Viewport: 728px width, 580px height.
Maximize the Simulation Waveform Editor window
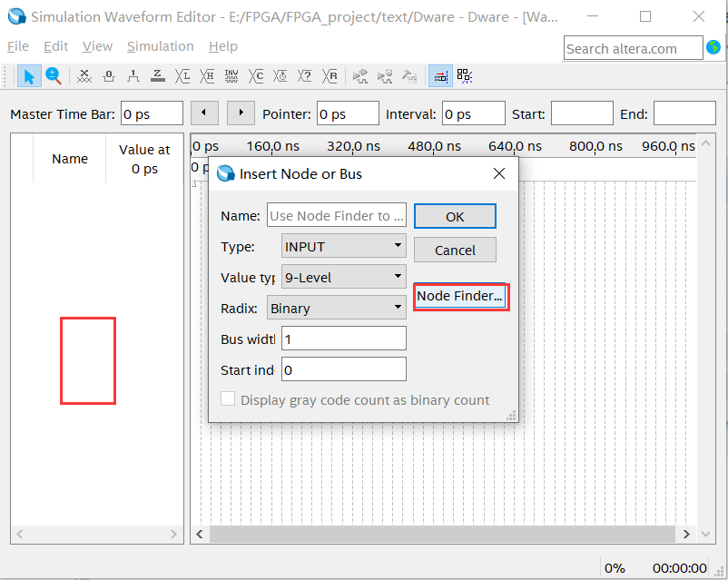coord(645,16)
